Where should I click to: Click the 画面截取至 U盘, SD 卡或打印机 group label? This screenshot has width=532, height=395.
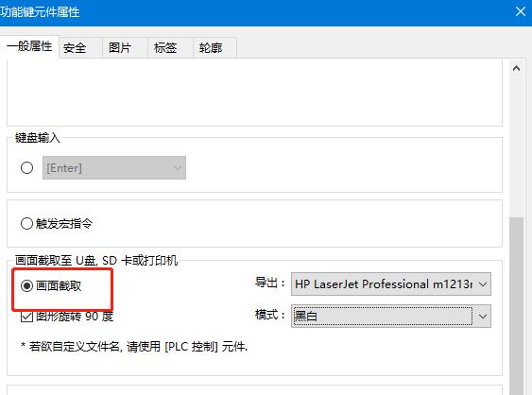click(x=96, y=260)
